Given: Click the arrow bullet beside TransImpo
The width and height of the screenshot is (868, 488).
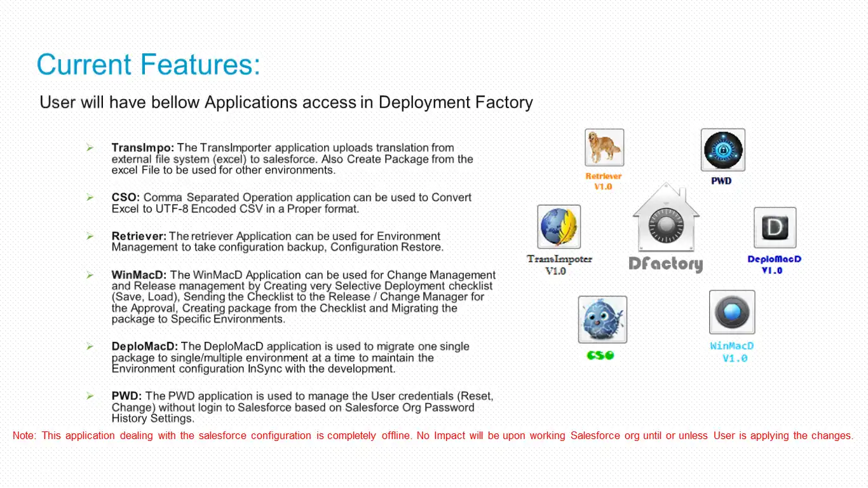Looking at the screenshot, I should [x=90, y=147].
